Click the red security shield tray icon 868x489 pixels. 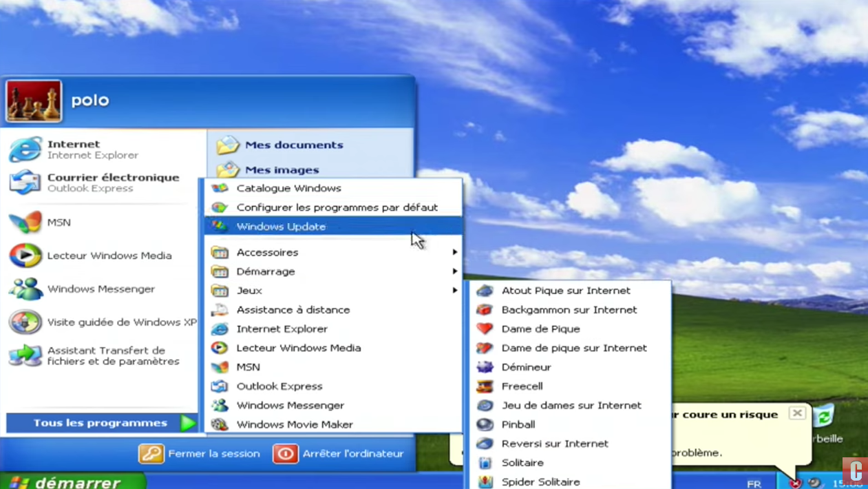tap(795, 483)
